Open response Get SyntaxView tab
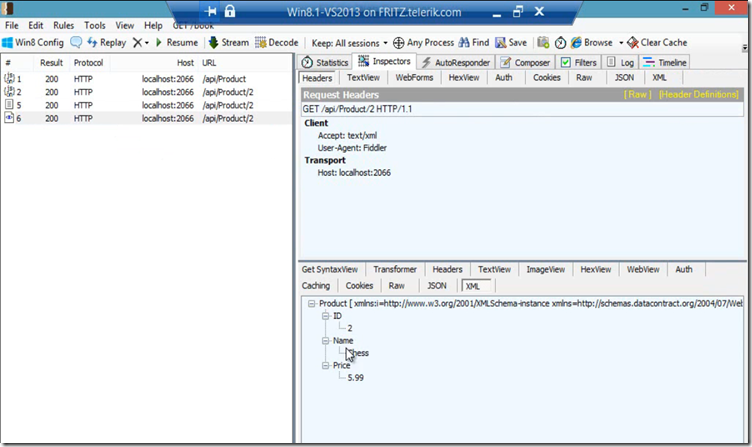The image size is (752, 447). pos(329,270)
